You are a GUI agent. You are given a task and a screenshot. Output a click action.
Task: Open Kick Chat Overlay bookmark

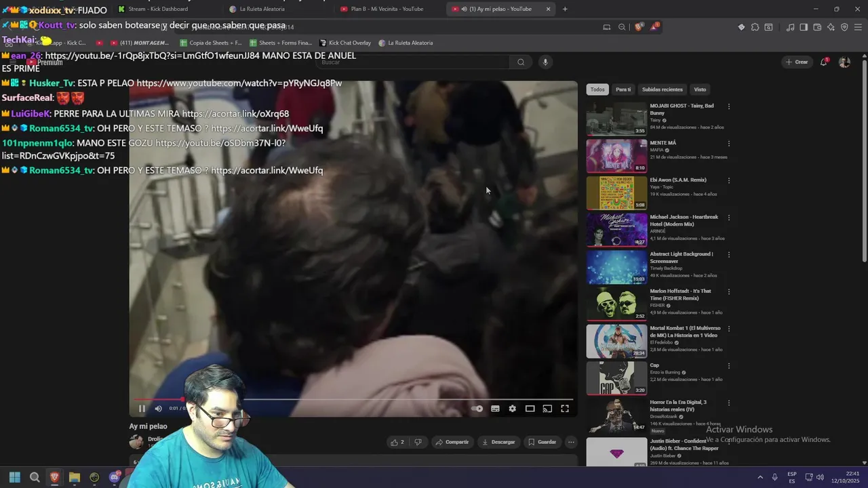click(x=345, y=43)
